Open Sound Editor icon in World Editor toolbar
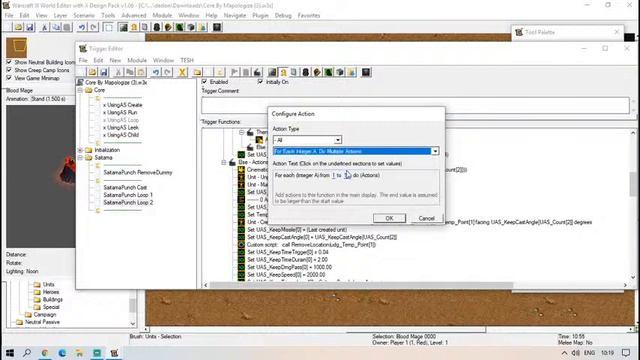Viewport: 640px width, 360px height. [x=145, y=27]
